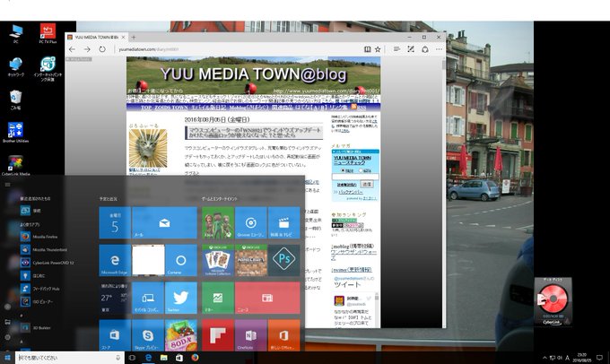Make a Web Note in Edge
610x364 pixels.
[x=411, y=49]
